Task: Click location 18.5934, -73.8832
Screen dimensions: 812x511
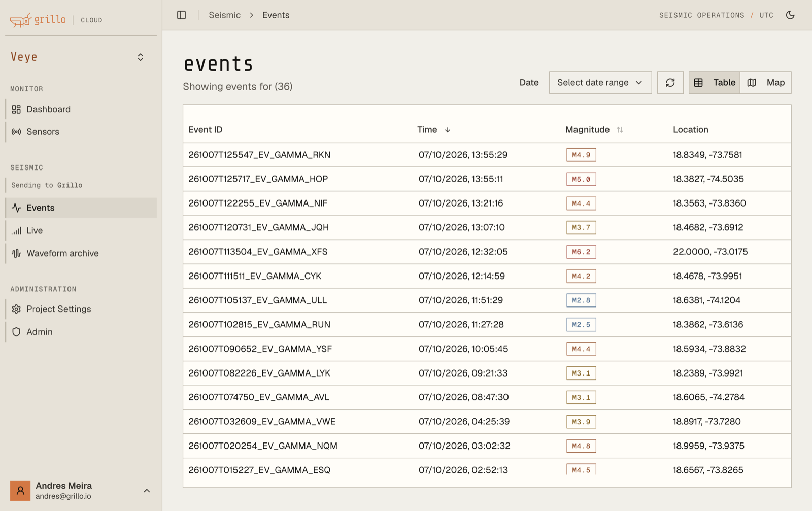Action: click(x=709, y=349)
